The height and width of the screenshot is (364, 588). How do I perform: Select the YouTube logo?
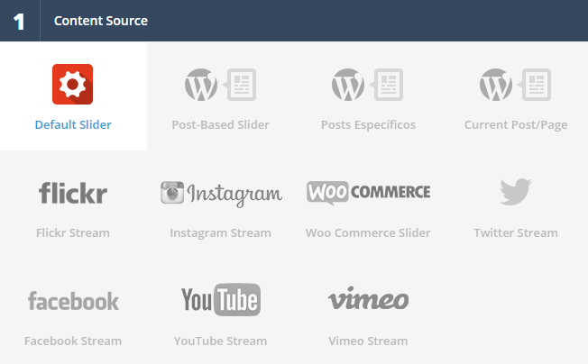(x=221, y=300)
